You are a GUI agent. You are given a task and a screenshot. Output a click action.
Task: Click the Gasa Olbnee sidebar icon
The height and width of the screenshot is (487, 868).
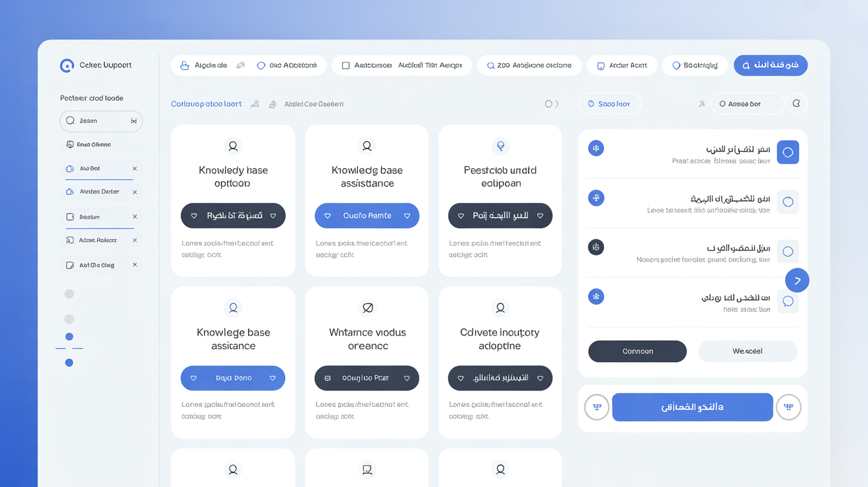click(x=70, y=144)
